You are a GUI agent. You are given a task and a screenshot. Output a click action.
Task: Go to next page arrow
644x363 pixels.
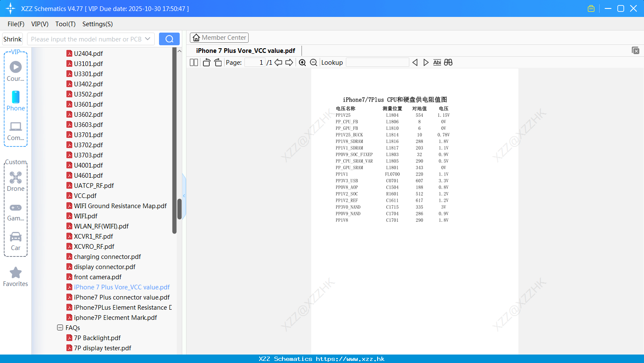point(289,62)
